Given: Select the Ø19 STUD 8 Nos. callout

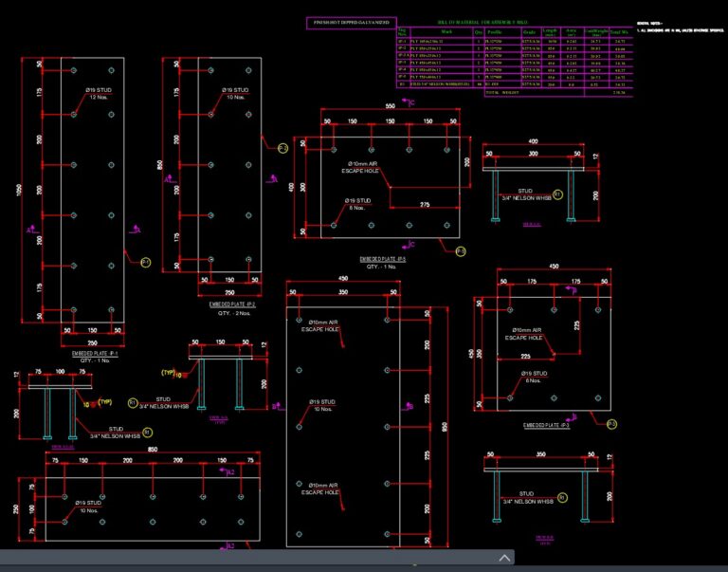Looking at the screenshot, I should coord(357,204).
